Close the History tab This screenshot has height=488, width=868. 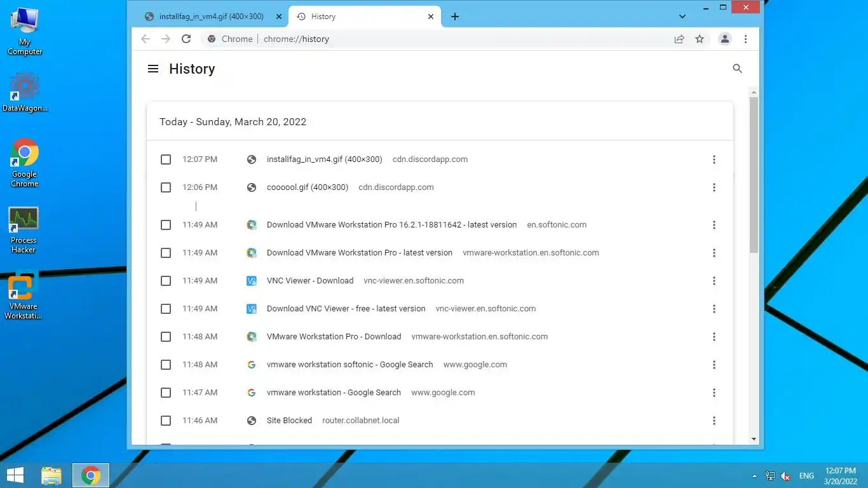point(431,17)
